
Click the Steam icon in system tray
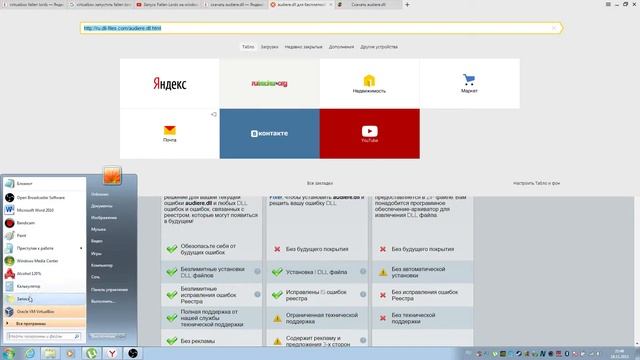pyautogui.click(x=519, y=353)
